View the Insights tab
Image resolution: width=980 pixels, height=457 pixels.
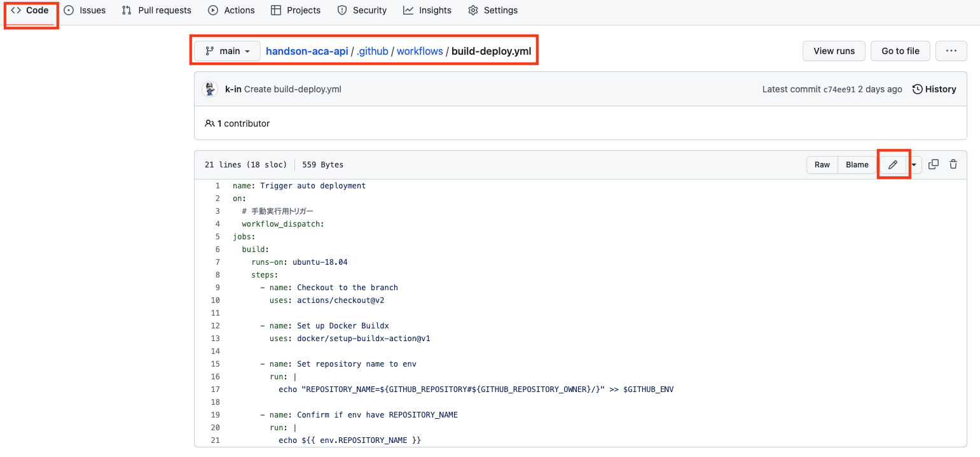coord(427,10)
